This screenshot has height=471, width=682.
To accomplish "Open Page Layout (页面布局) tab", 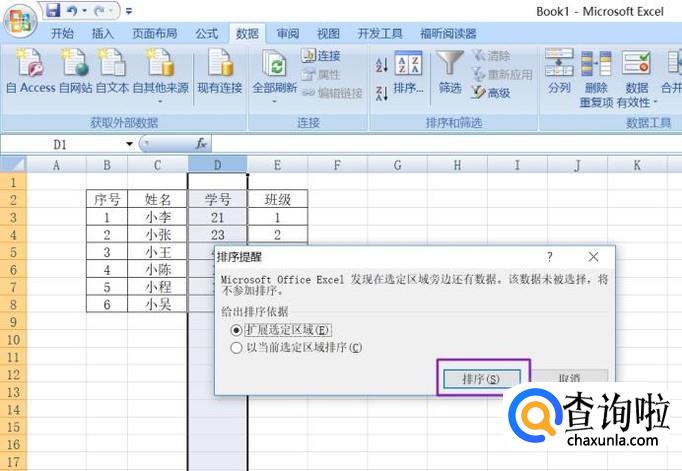I will [x=154, y=33].
